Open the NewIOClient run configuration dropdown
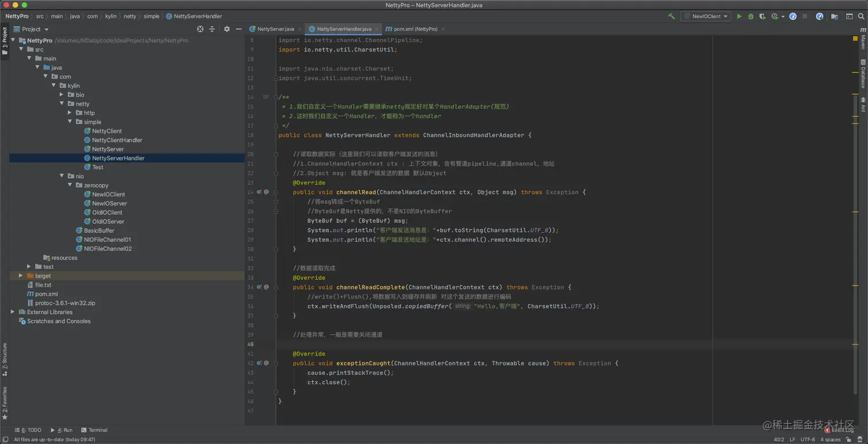Image resolution: width=868 pixels, height=444 pixels. point(706,17)
